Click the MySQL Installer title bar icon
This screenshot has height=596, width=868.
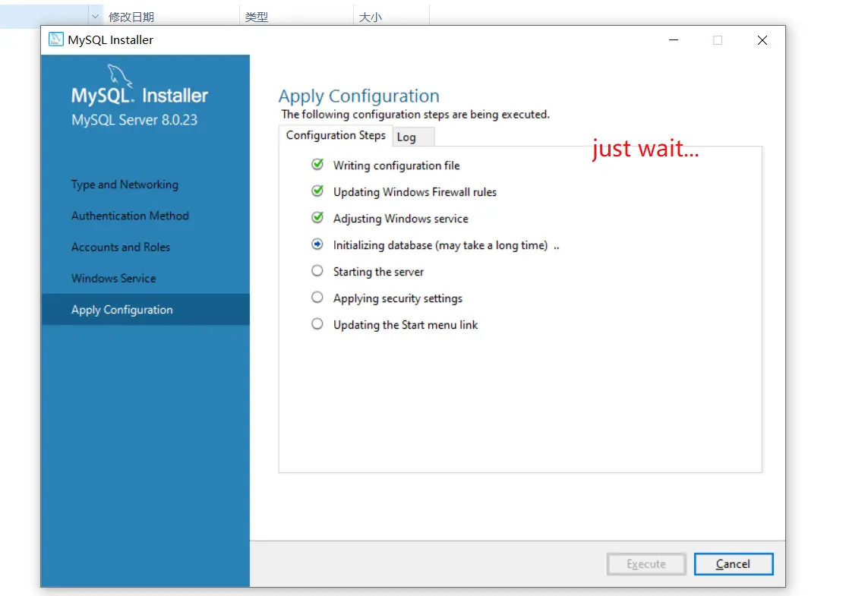56,39
